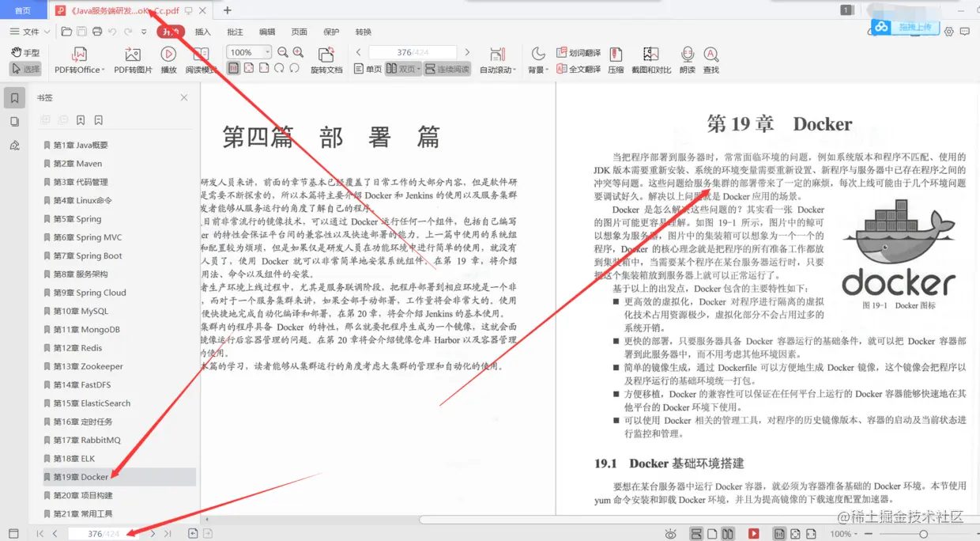Screen dimensions: 980x541
Task: Enter 阅读模式 reading mode
Action: pyautogui.click(x=201, y=60)
